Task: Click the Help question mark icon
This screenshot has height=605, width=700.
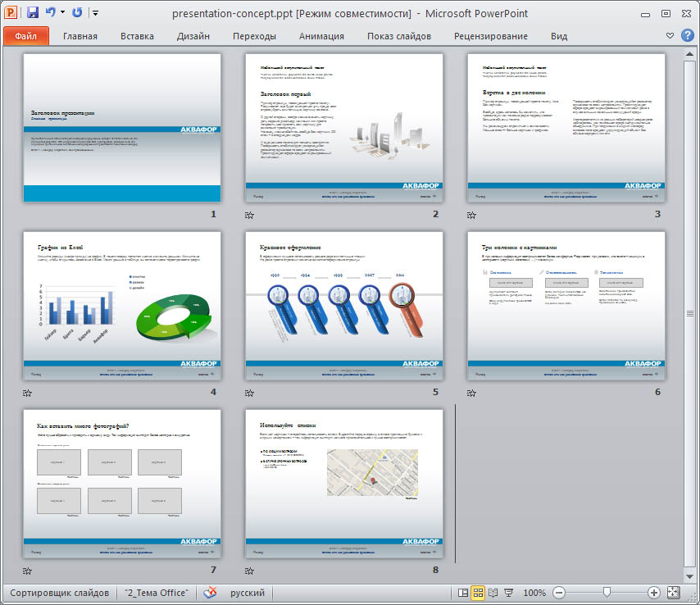Action: [x=686, y=35]
